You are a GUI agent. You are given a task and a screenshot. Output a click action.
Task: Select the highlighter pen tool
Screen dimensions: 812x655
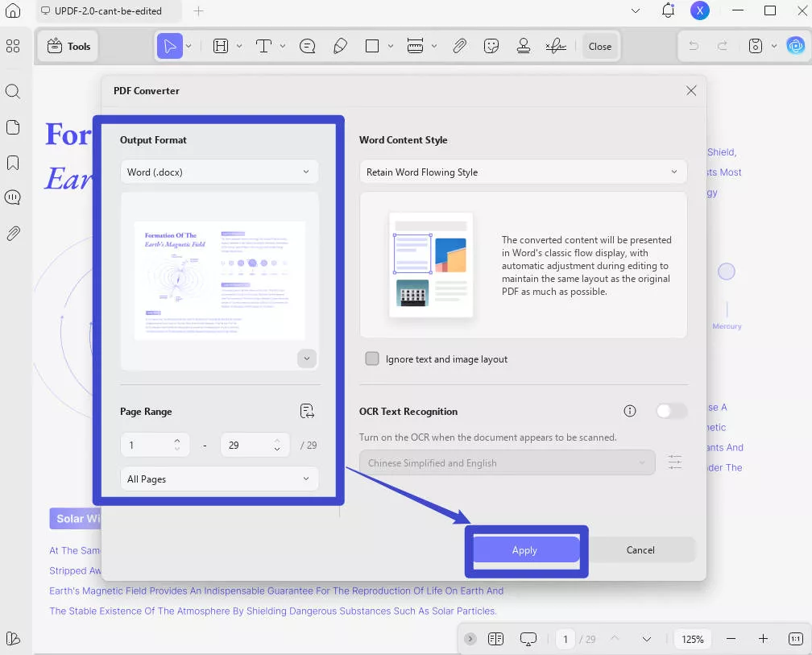(340, 46)
